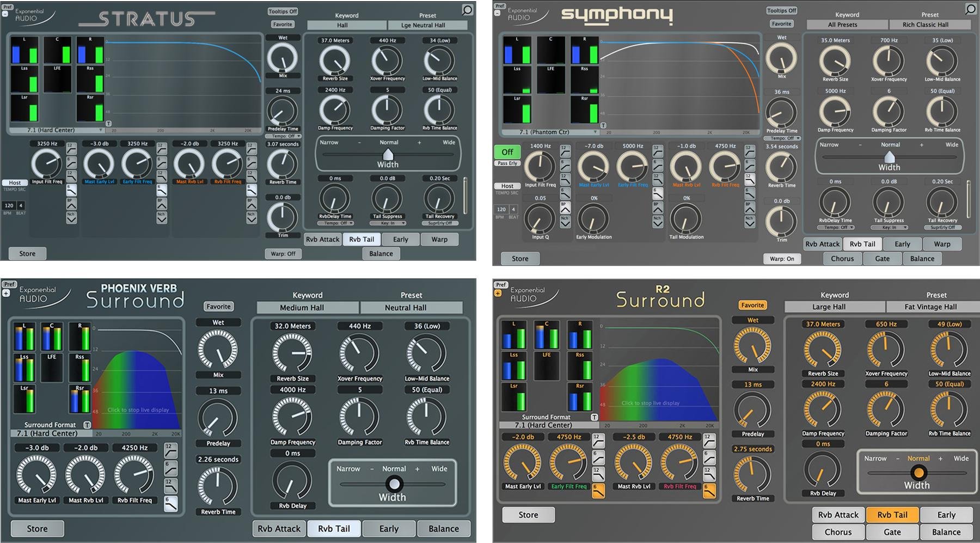Image resolution: width=980 pixels, height=543 pixels.
Task: Click the magnifier search icon in Stratus
Action: [467, 10]
